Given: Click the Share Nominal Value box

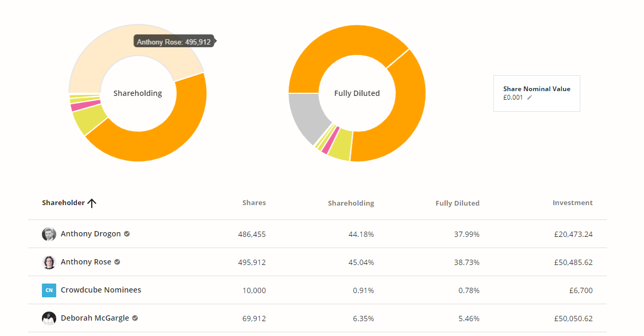Looking at the screenshot, I should point(536,93).
